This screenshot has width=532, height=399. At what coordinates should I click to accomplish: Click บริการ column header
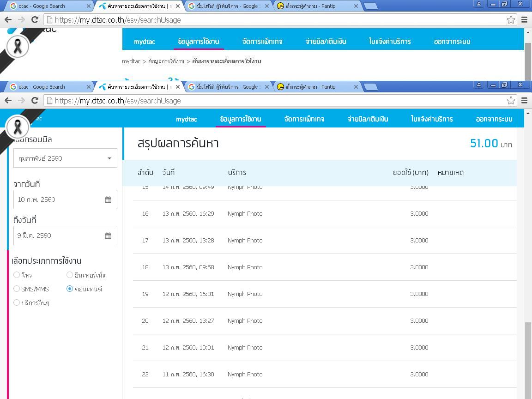coord(237,172)
